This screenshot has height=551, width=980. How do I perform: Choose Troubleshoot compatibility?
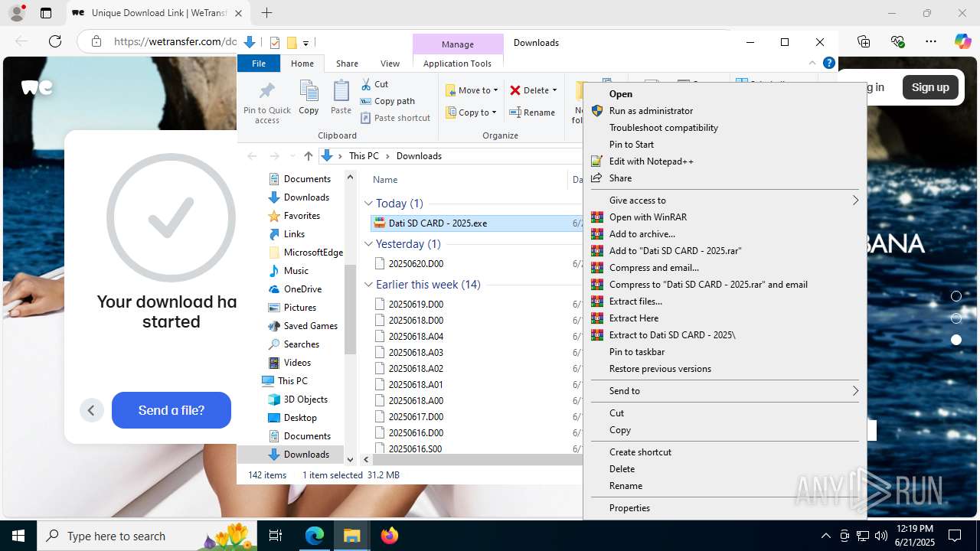(724, 128)
